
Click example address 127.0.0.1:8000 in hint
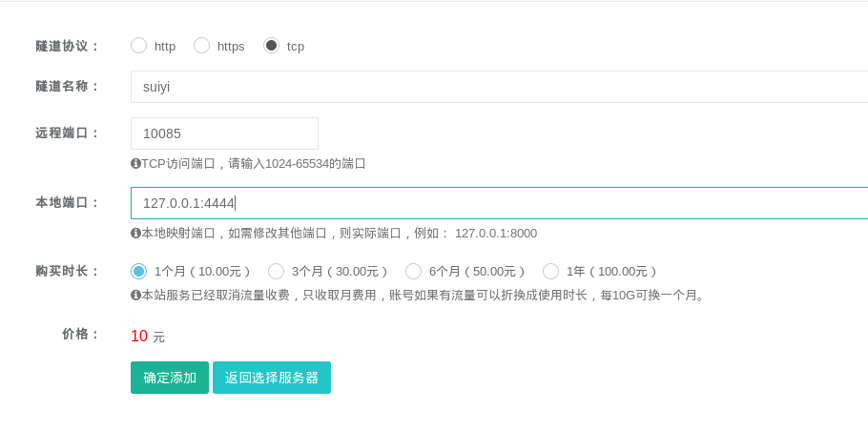click(496, 234)
